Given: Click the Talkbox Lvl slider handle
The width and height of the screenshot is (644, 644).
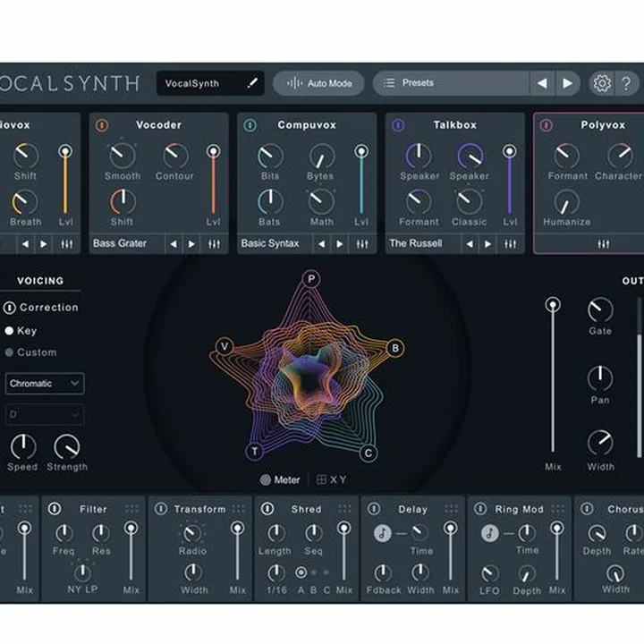Looking at the screenshot, I should click(510, 151).
